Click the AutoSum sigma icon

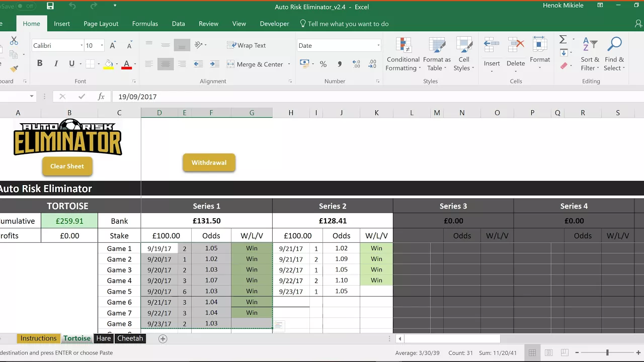(563, 39)
